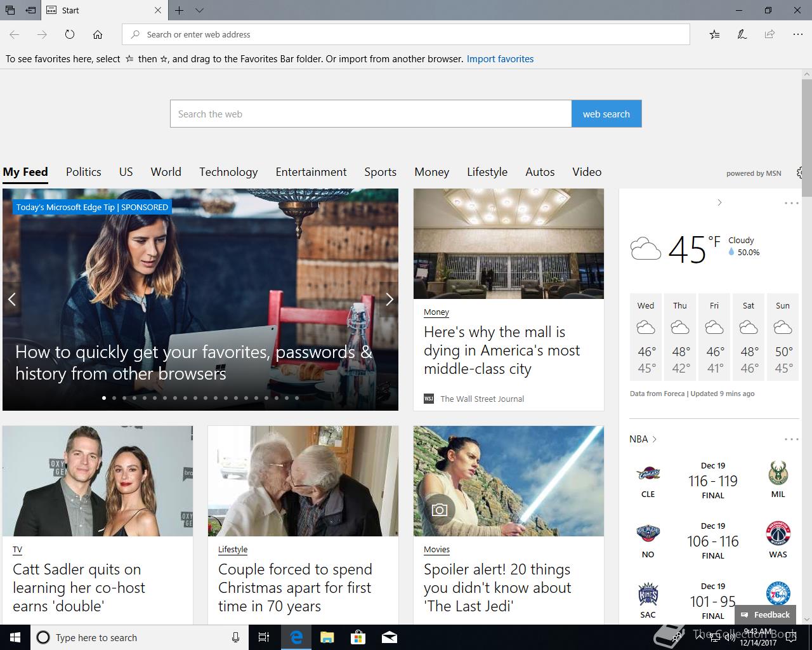Viewport: 812px width, 650px height.
Task: Open the Couple forced apart Christmas article
Action: click(x=295, y=588)
